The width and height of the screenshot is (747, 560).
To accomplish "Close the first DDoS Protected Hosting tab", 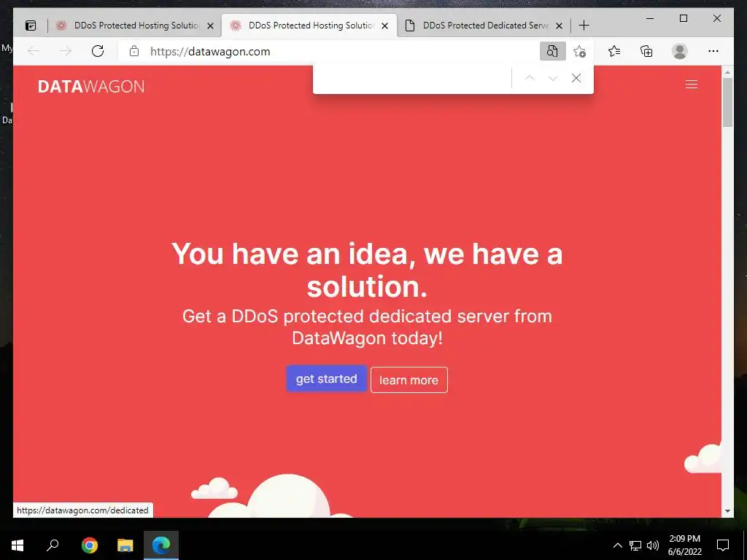I will pos(210,26).
